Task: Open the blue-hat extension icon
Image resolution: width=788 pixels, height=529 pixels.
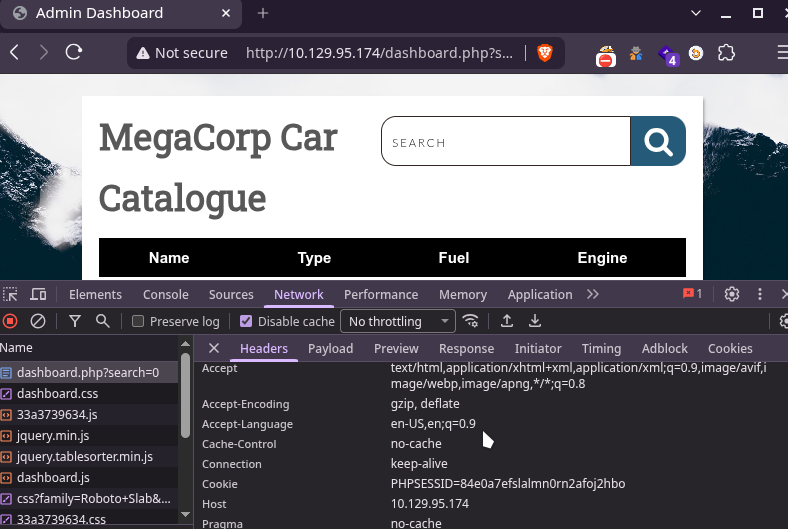Action: point(636,53)
